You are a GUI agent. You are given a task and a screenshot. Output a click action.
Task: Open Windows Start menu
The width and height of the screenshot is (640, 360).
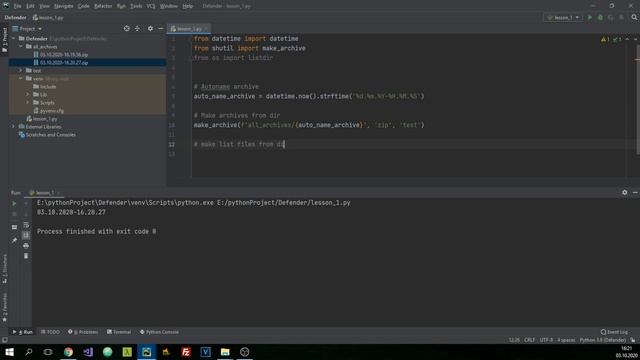click(9, 352)
